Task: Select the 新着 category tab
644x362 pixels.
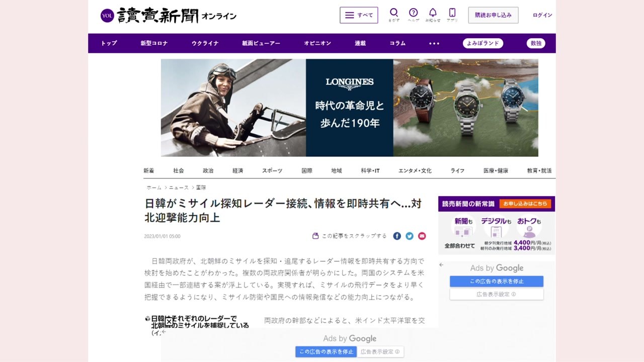Action: [x=149, y=171]
